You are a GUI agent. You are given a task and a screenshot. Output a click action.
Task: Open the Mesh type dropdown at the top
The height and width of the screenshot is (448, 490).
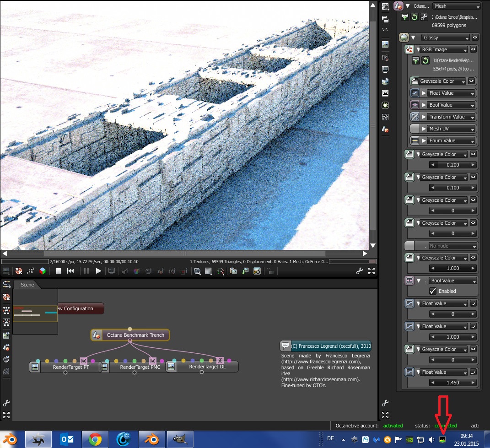[456, 6]
